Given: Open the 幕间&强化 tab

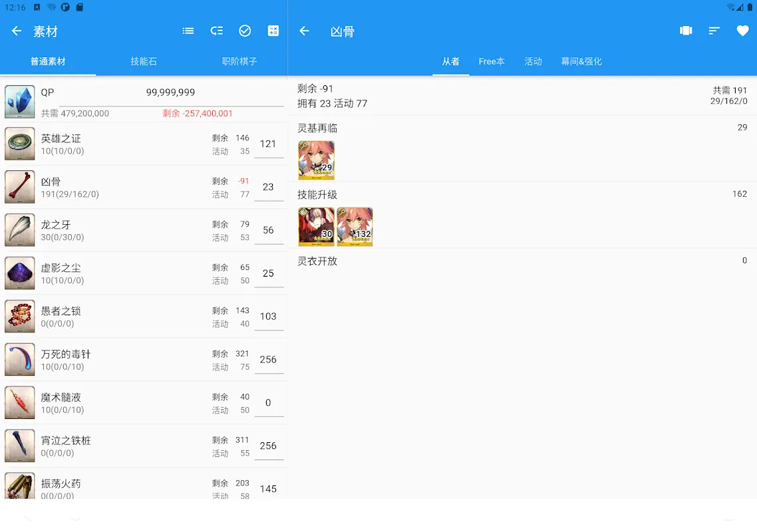Looking at the screenshot, I should tap(581, 61).
